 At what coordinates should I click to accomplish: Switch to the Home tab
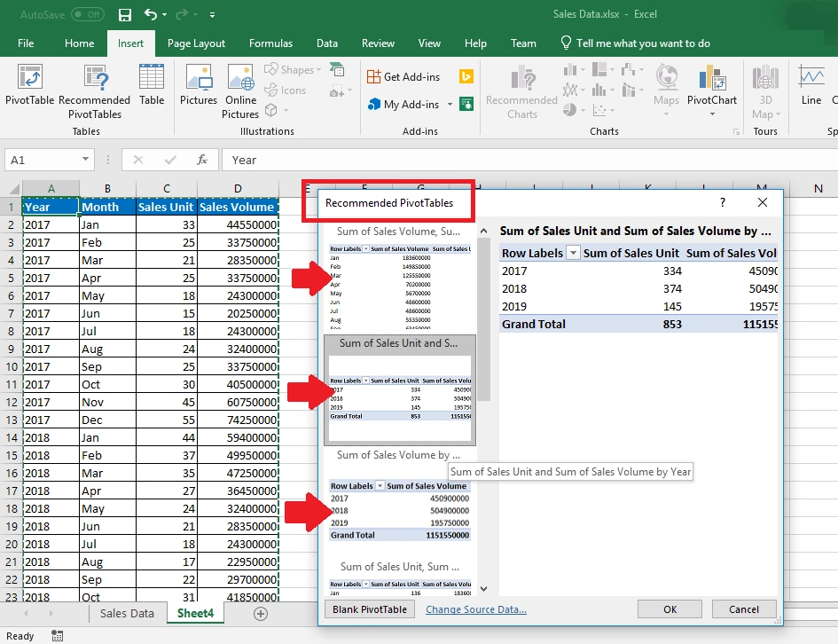pos(79,43)
